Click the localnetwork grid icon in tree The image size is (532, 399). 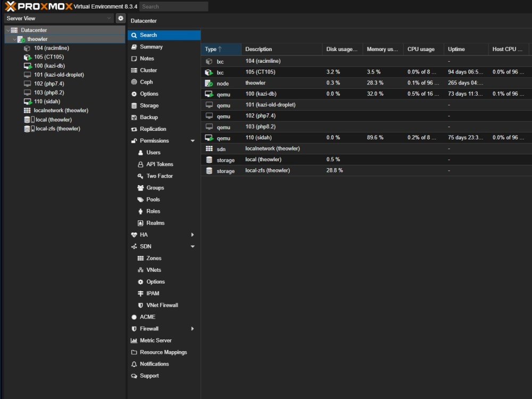[27, 110]
